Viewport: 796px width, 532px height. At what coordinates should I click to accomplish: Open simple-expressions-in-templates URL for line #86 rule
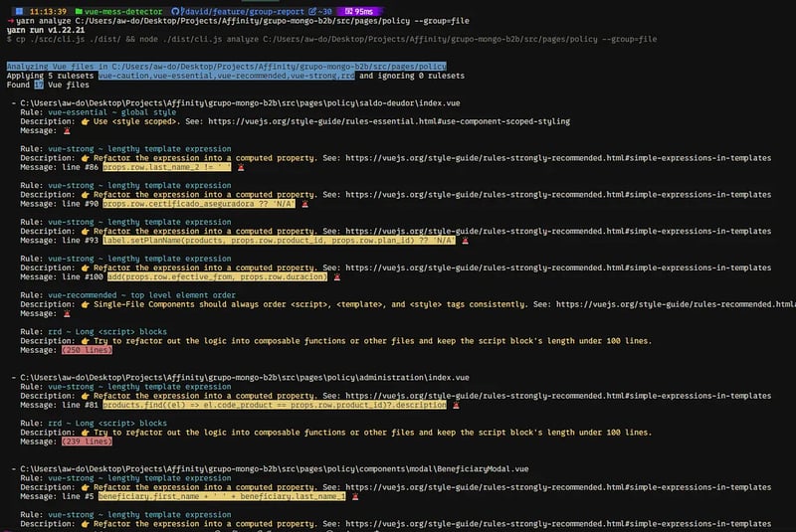(x=558, y=158)
